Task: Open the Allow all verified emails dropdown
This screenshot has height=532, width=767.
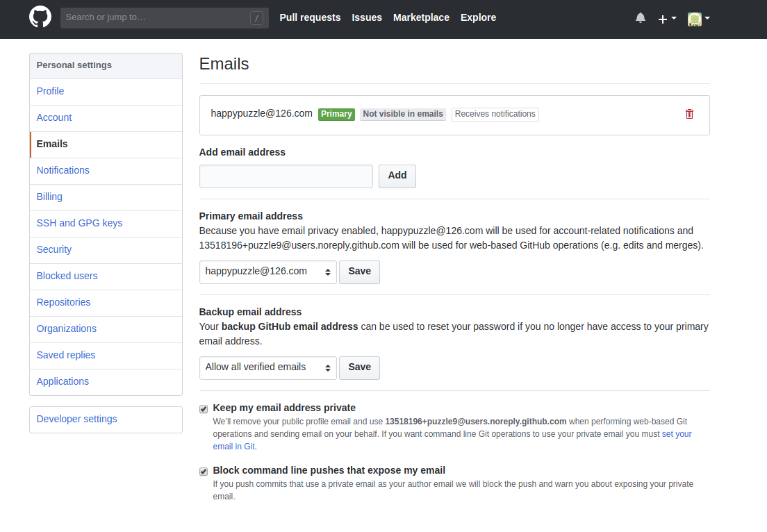Action: 267,368
